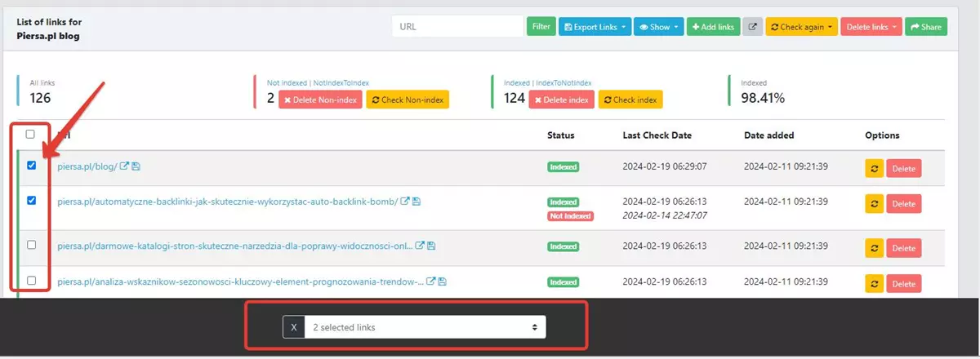
Task: Recheck automatyczne-backlinki row with refresh icon
Action: pos(875,204)
